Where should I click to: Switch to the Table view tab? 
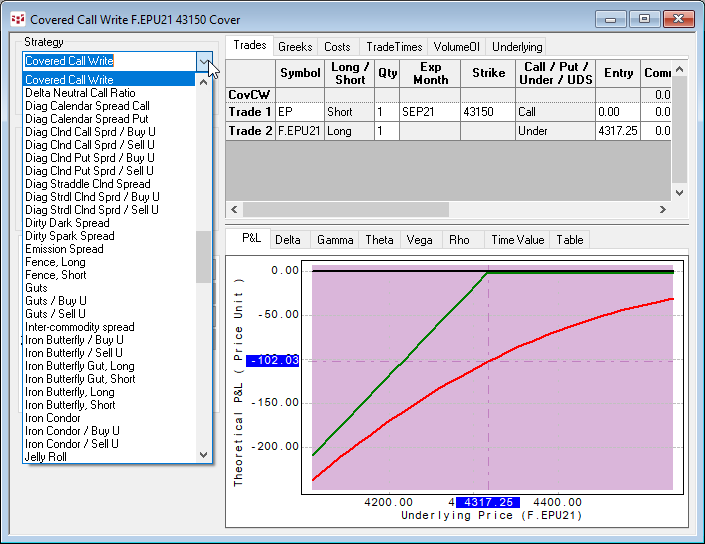[570, 240]
